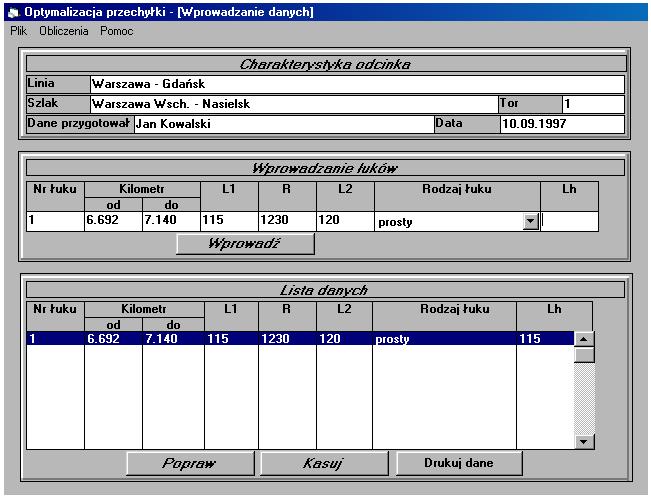
Task: Click the R entry field 1230
Action: pyautogui.click(x=287, y=221)
